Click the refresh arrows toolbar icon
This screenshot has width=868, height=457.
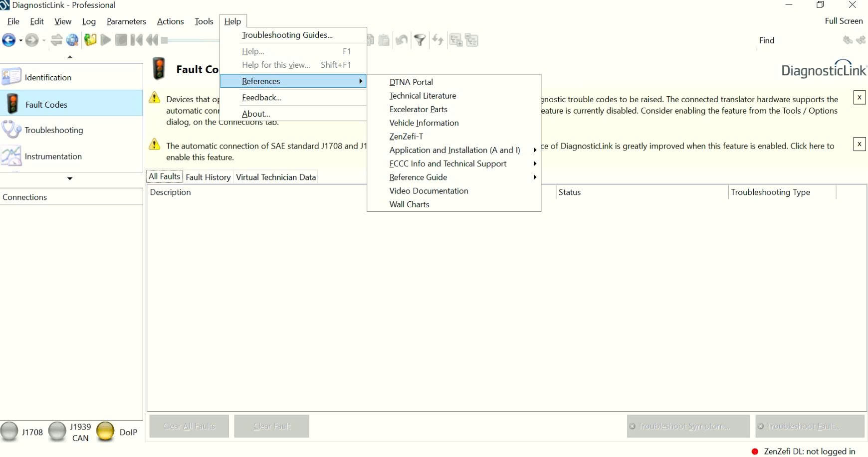[x=437, y=40]
